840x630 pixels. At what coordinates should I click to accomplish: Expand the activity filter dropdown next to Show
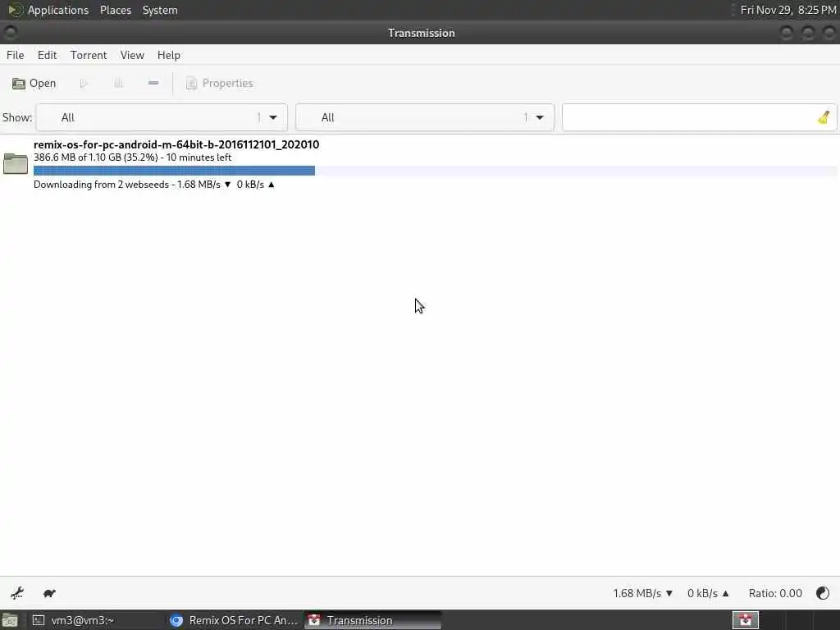(162, 117)
